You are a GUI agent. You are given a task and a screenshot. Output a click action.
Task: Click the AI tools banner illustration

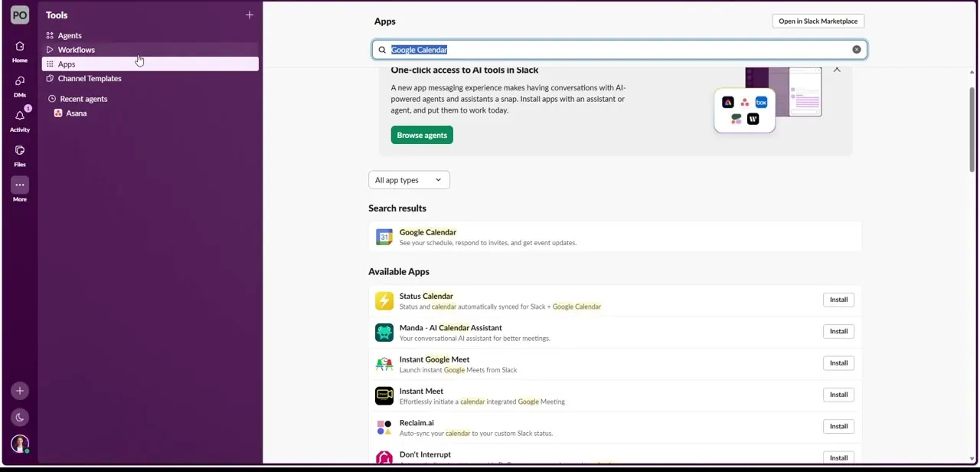click(x=768, y=100)
